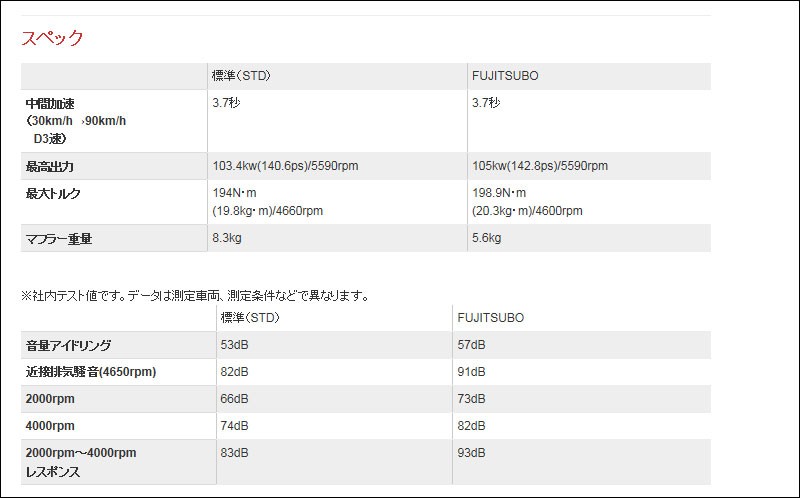
Task: Click the ※社内テスト値 note text
Action: pos(195,295)
